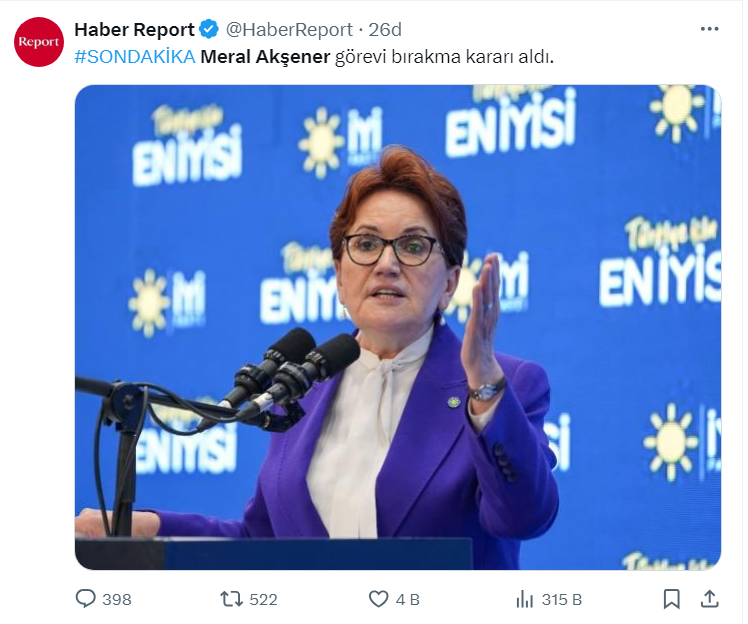
Task: Click the bold Meral Akşener text
Action: pos(265,57)
